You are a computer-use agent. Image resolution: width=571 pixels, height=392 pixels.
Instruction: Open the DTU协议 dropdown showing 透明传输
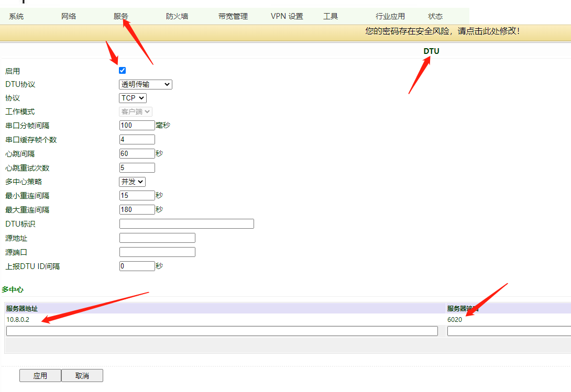pos(145,84)
